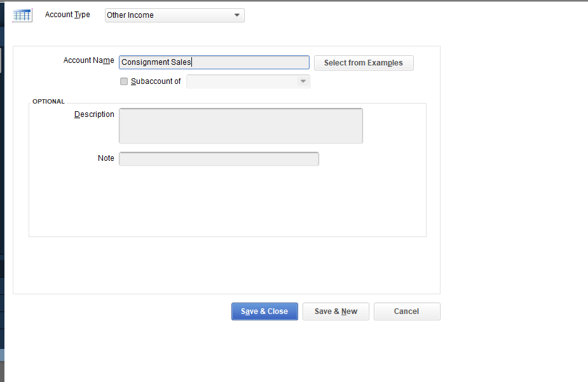Click the Subaccount of label text

click(156, 81)
